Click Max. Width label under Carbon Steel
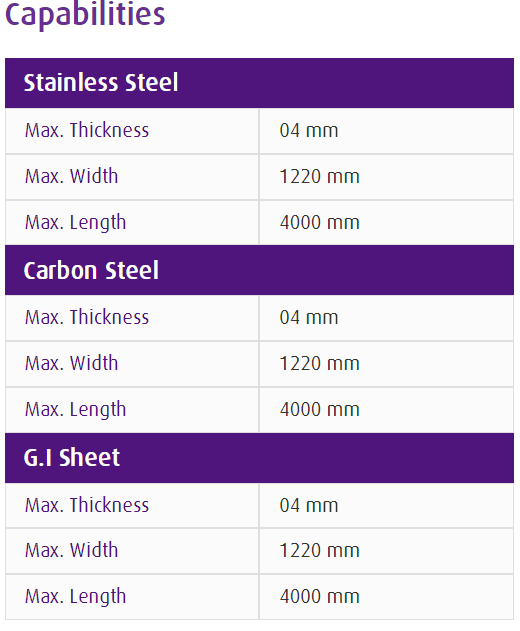The image size is (520, 631). (72, 363)
